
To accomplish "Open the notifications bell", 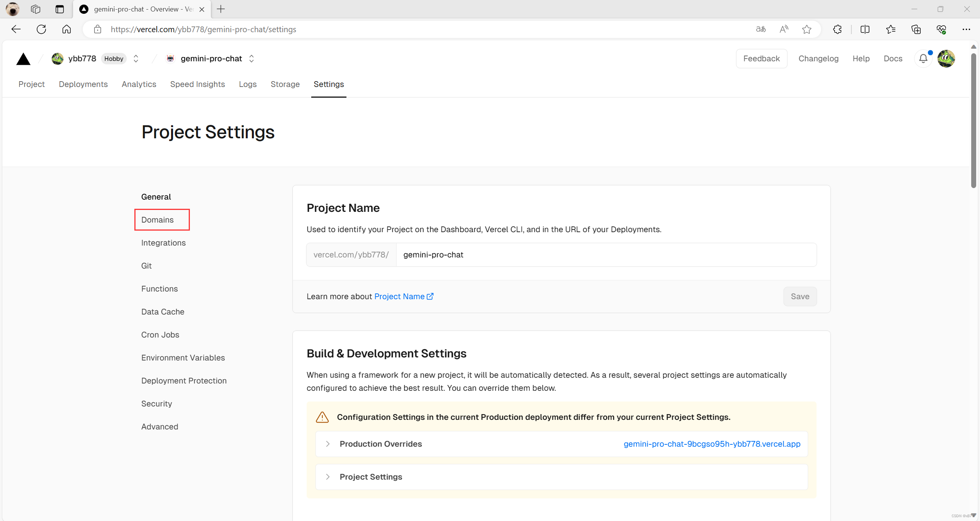I will tap(923, 59).
